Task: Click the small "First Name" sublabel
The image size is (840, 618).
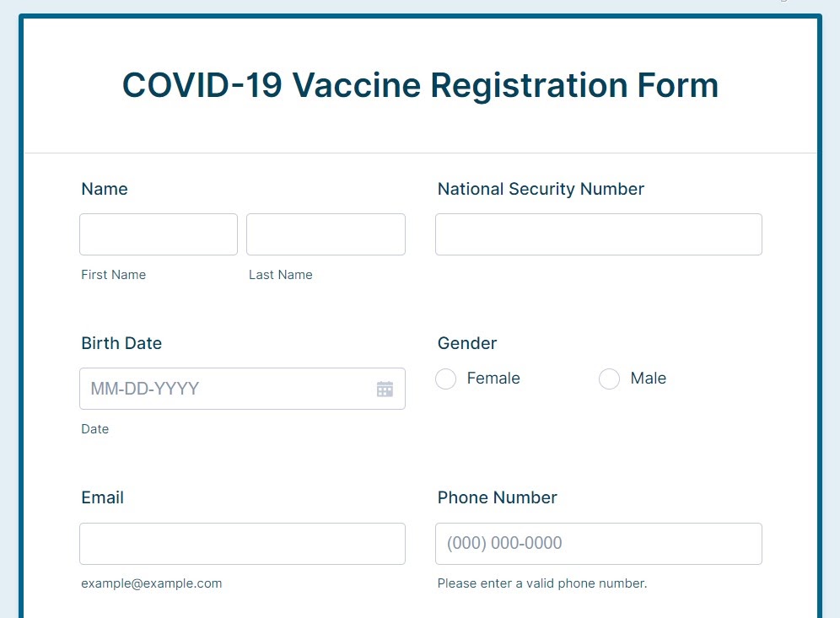Action: coord(113,275)
